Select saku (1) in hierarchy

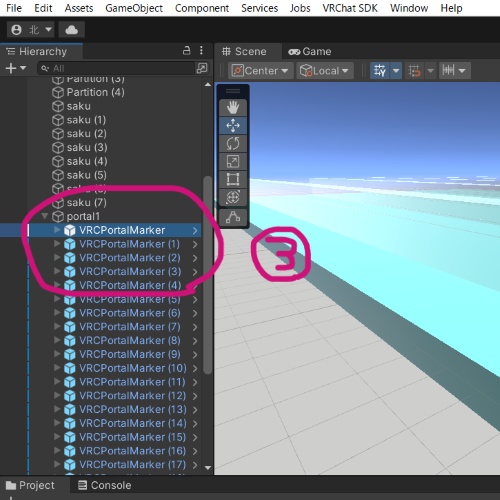pyautogui.click(x=86, y=120)
